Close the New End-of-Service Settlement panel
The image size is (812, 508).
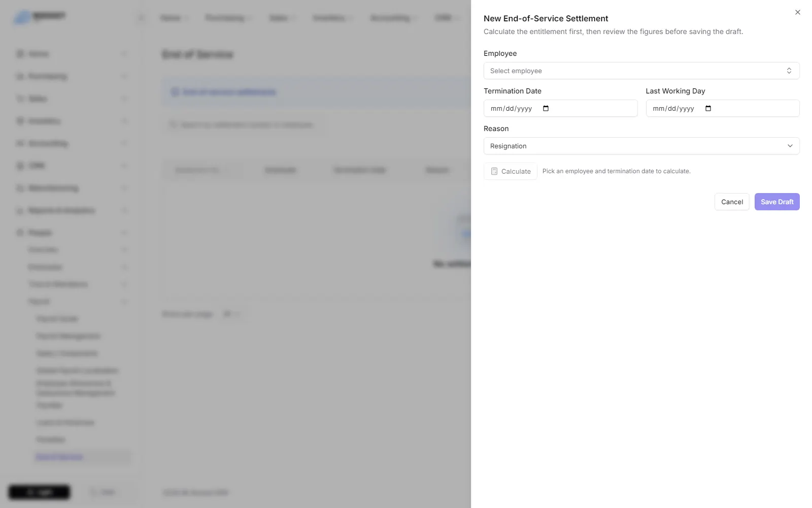[x=797, y=12]
